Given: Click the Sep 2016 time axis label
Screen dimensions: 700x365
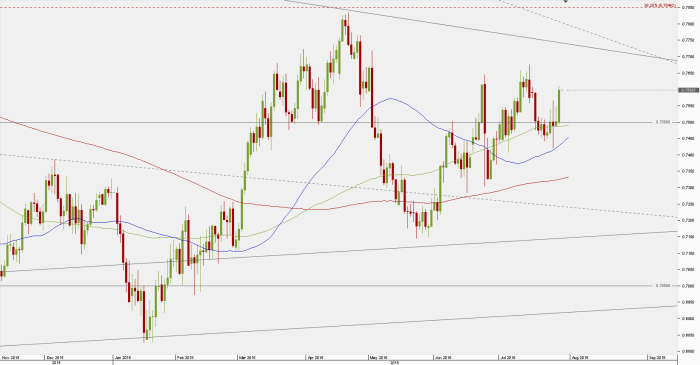Looking at the screenshot, I should pos(657,357).
